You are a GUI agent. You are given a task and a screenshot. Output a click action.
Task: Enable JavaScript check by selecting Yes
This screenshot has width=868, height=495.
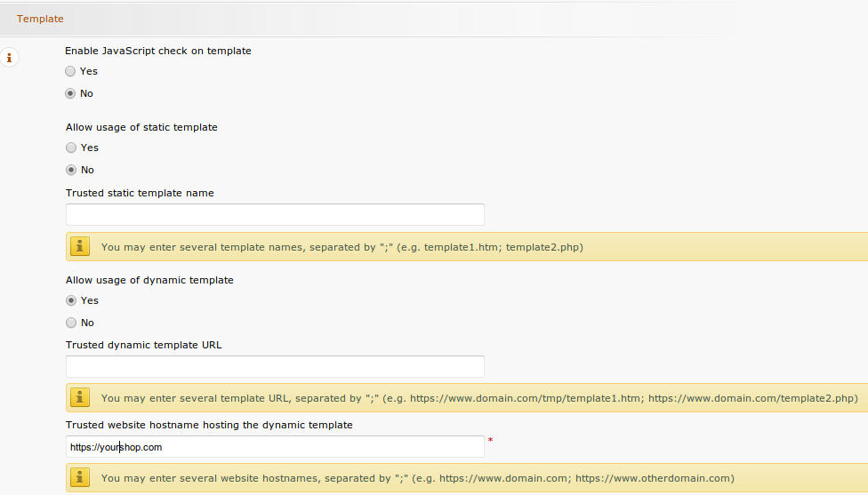pyautogui.click(x=70, y=71)
